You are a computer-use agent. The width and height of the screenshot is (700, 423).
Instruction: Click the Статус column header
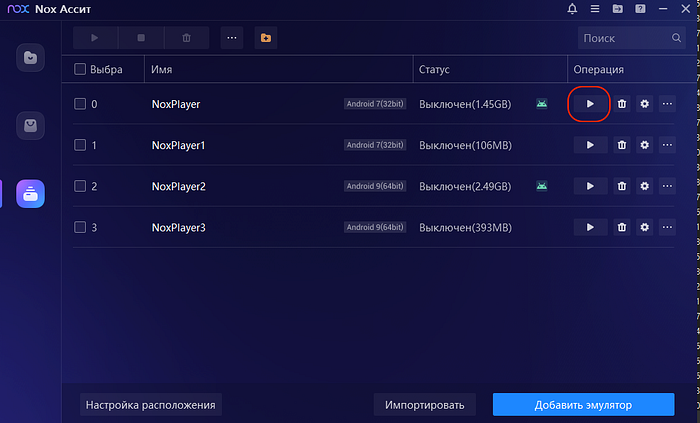pyautogui.click(x=434, y=70)
